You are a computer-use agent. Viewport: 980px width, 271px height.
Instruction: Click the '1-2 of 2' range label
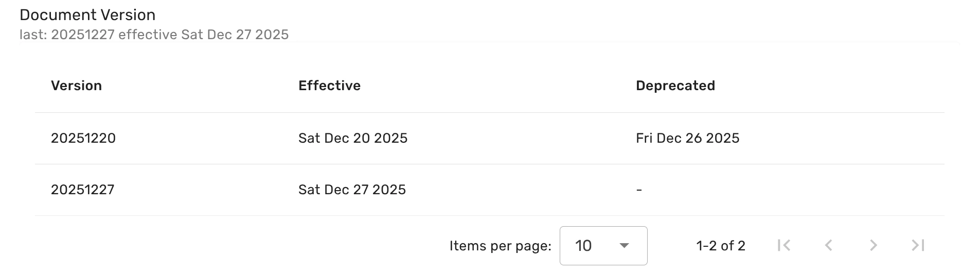pos(720,246)
